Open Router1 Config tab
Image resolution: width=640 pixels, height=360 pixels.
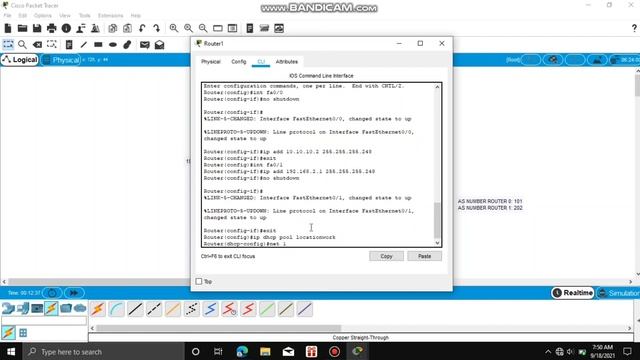pos(239,62)
